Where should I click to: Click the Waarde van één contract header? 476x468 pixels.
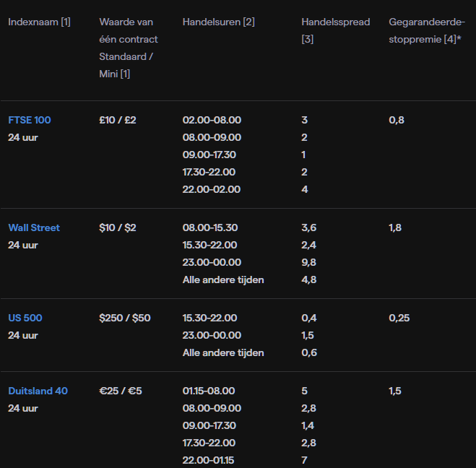(129, 48)
